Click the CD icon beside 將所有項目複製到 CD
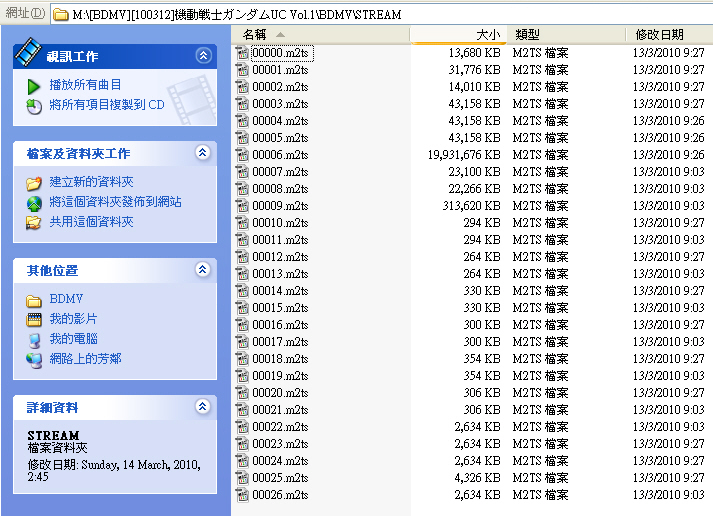This screenshot has width=713, height=516. pos(34,106)
